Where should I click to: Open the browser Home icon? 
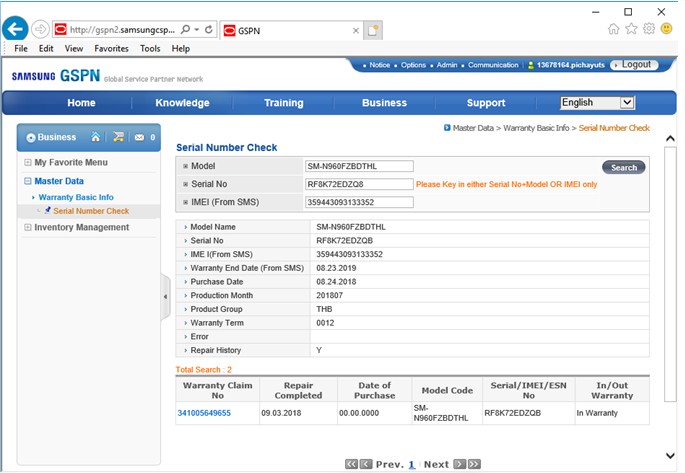click(613, 29)
